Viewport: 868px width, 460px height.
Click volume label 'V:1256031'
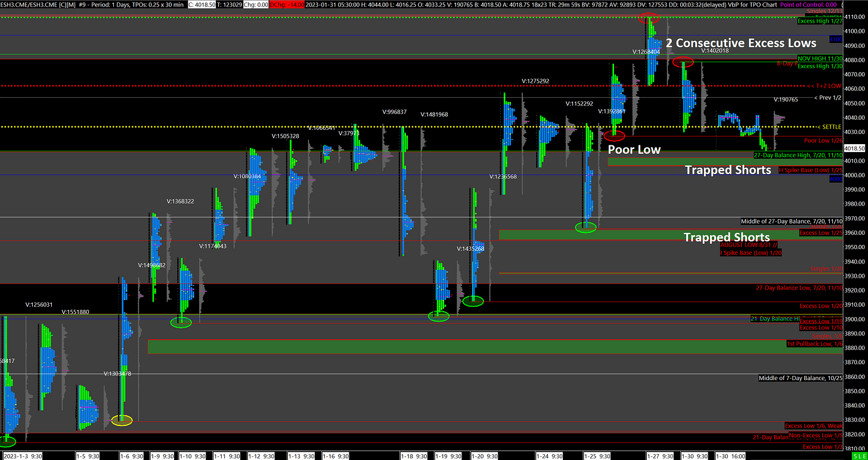39,304
